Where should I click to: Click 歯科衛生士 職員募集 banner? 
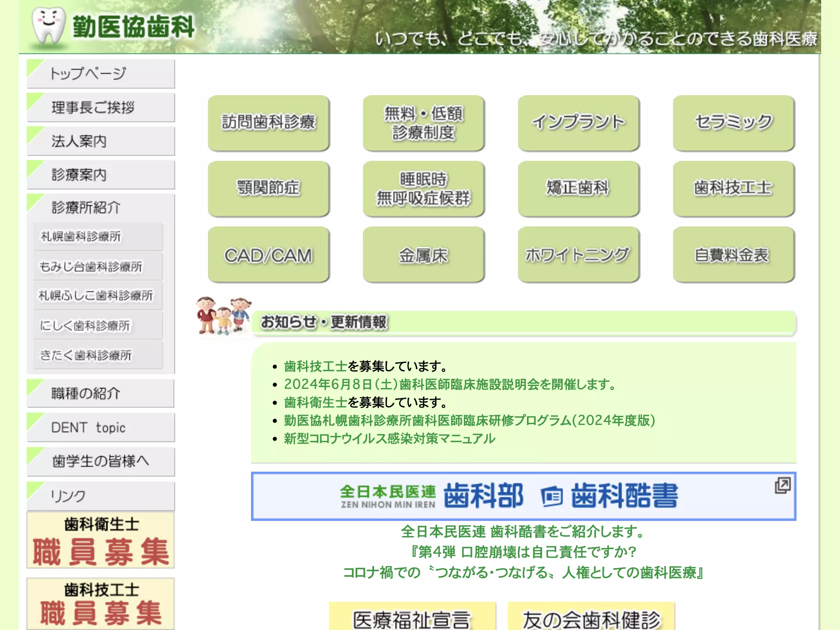101,540
